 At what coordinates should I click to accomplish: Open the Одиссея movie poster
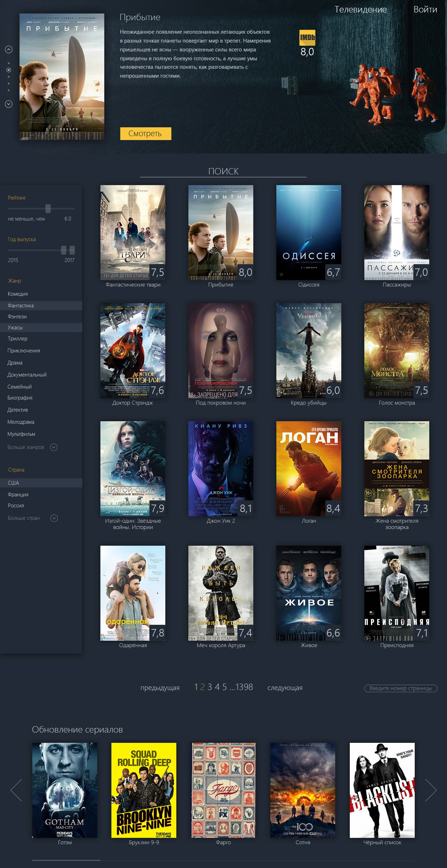[309, 233]
